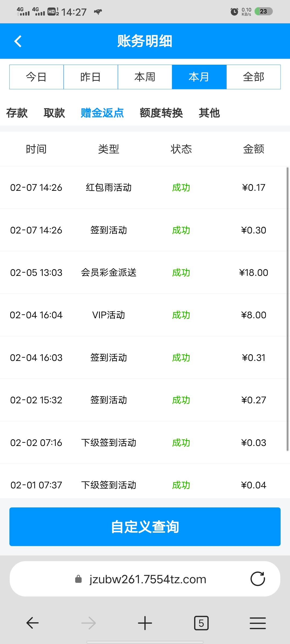Open the 取款 category tab
This screenshot has width=290, height=644.
[x=54, y=113]
